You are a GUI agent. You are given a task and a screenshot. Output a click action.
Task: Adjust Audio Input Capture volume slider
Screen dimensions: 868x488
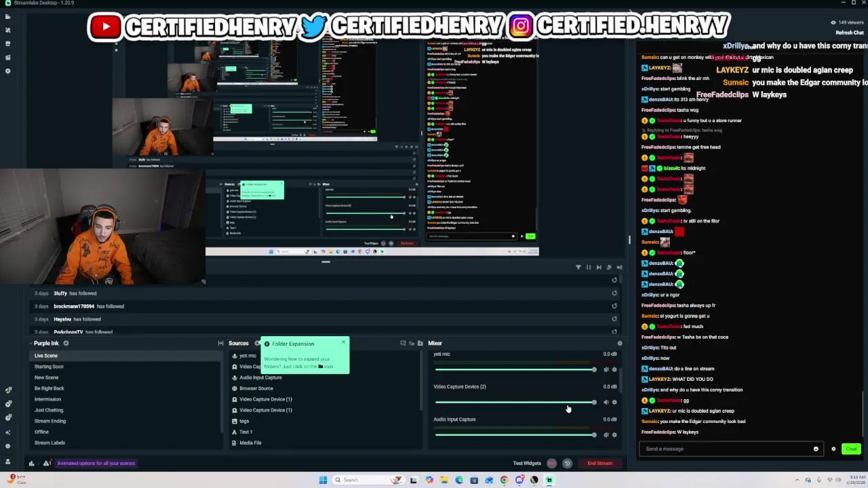pyautogui.click(x=515, y=434)
